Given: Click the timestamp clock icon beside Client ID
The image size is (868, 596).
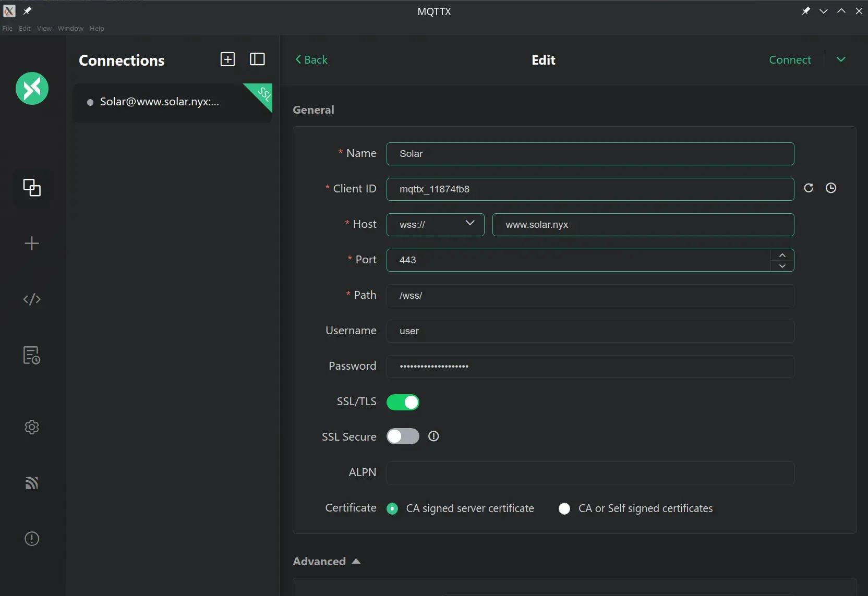Looking at the screenshot, I should coord(831,188).
